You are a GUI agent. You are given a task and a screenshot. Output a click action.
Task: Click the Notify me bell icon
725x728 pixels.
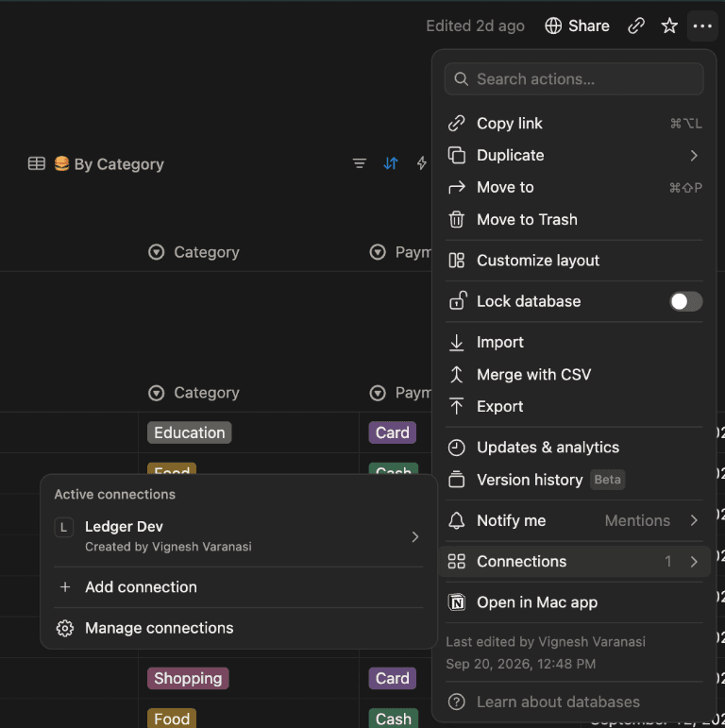456,520
